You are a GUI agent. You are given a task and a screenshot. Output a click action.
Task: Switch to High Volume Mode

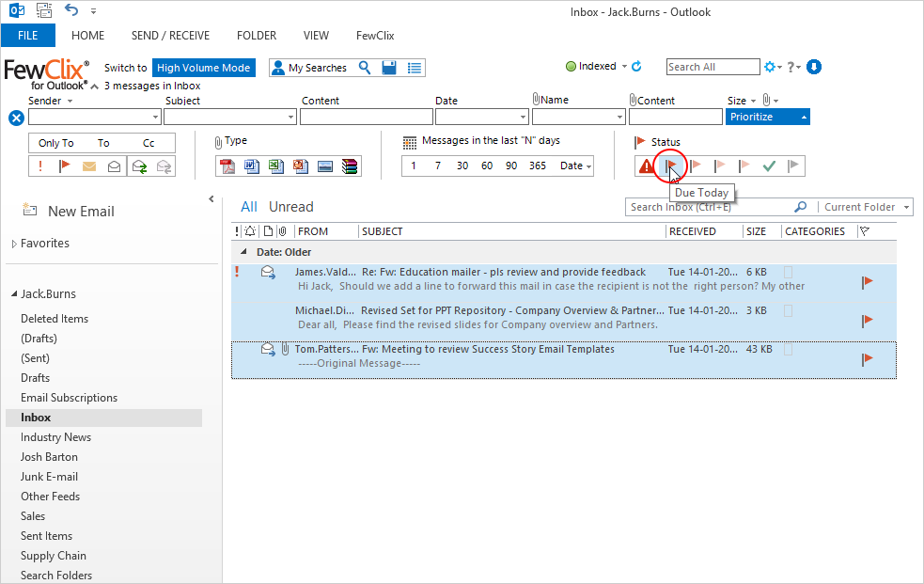[x=203, y=68]
